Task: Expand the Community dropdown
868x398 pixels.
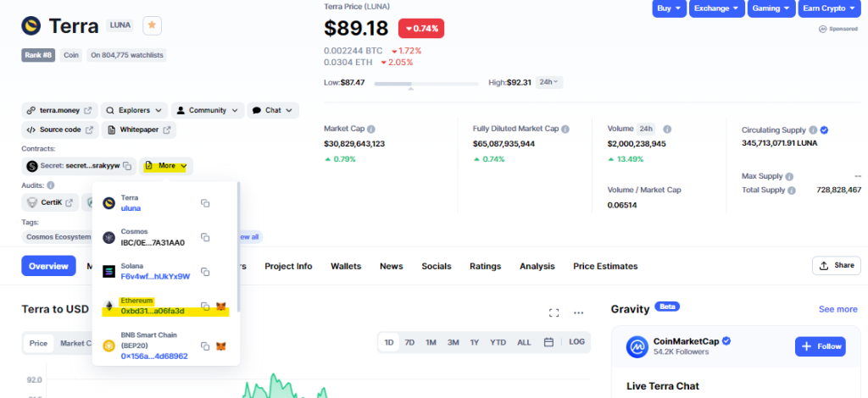Action: click(208, 111)
